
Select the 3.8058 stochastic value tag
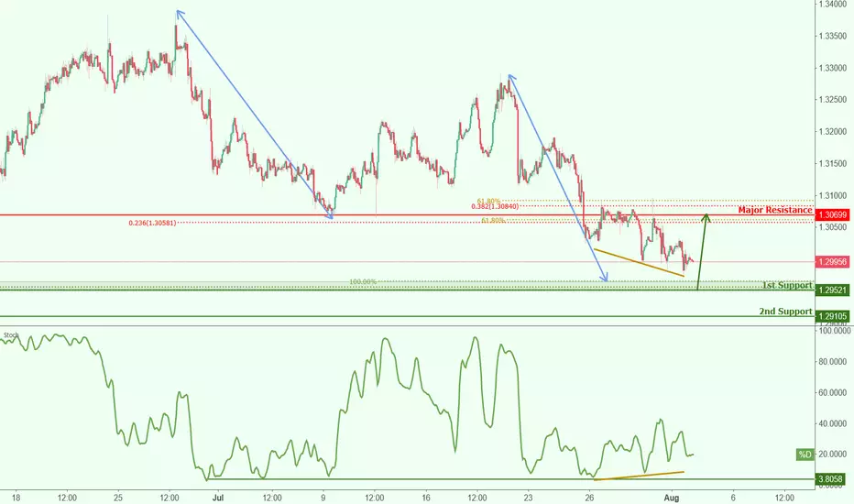(x=830, y=479)
